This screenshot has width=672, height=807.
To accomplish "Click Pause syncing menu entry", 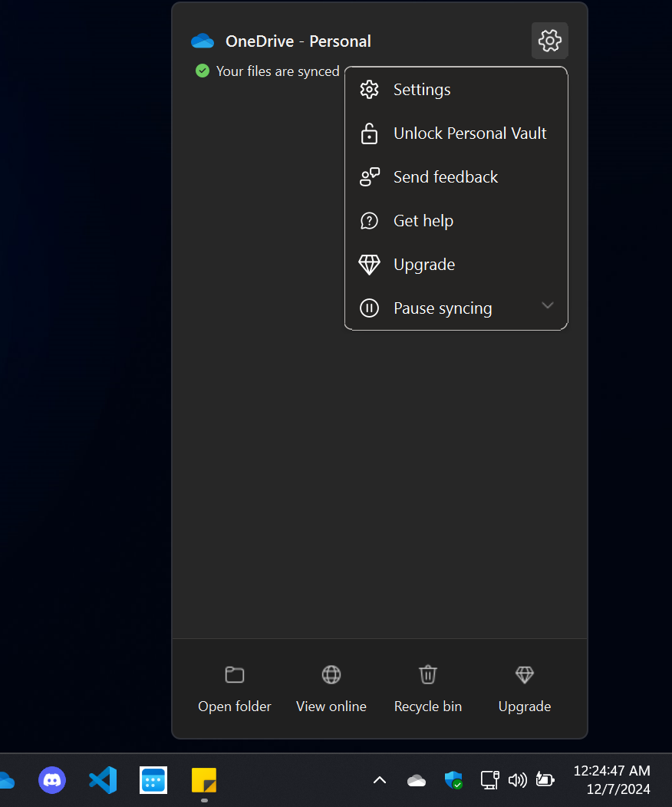I will coord(456,308).
